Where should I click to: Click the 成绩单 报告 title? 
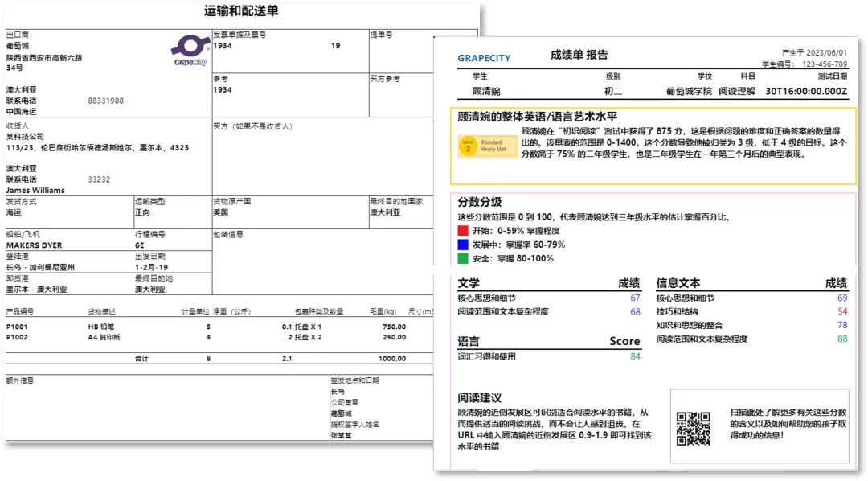point(579,55)
